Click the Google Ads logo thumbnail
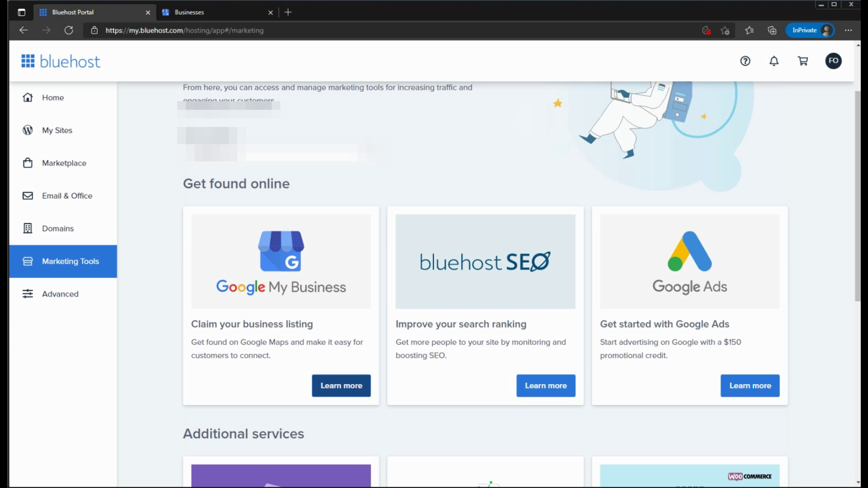868x488 pixels. point(689,262)
